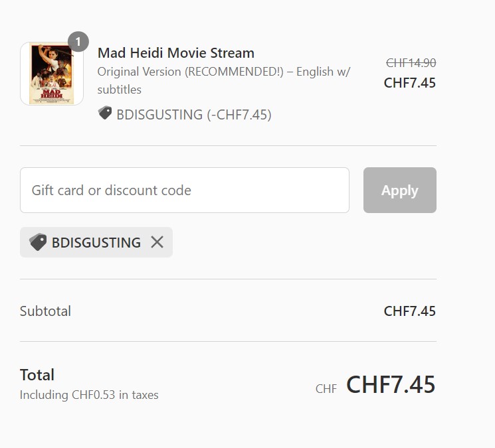Click the BDISGUSTING (-CHF7.45) line item discount text
495x448 pixels.
click(194, 114)
